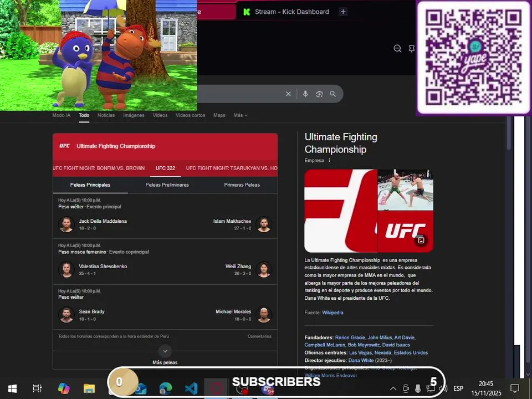Click the pin icon next to the zoom icon
This screenshot has height=399, width=532.
click(x=411, y=49)
